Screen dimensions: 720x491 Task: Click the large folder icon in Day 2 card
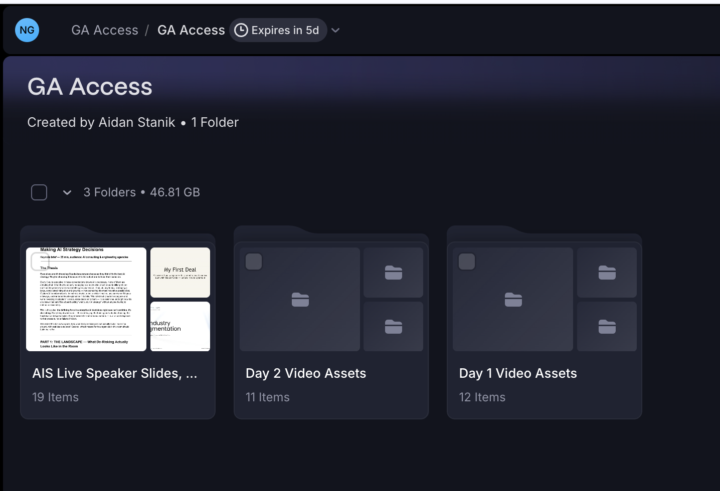tap(300, 299)
